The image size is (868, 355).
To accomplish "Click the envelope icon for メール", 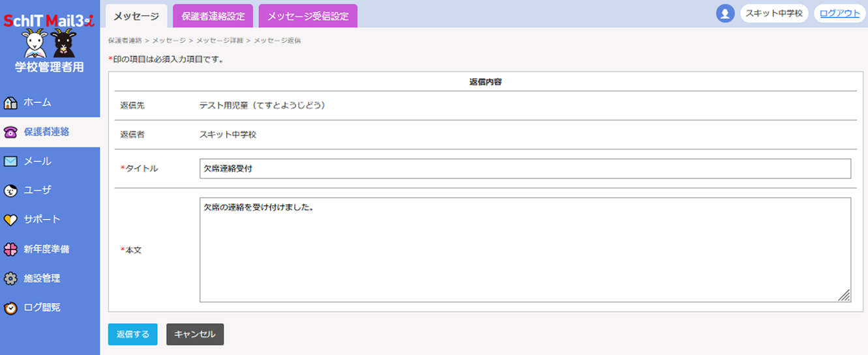I will tap(10, 162).
